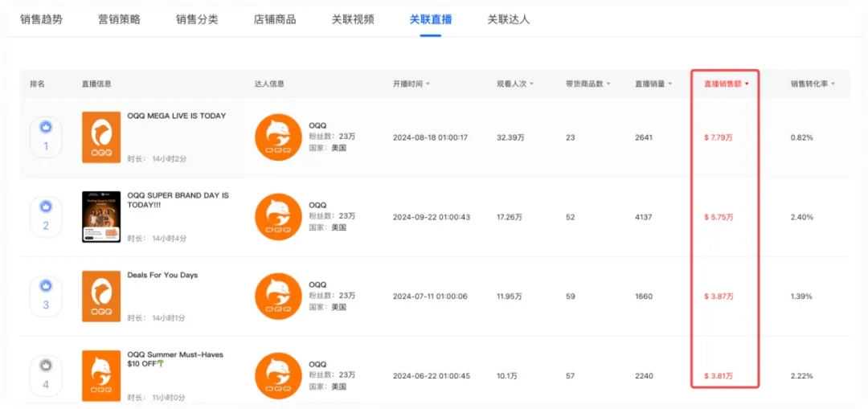
Task: Click the start time 2024-06-22 01:00:45
Action: click(x=432, y=376)
